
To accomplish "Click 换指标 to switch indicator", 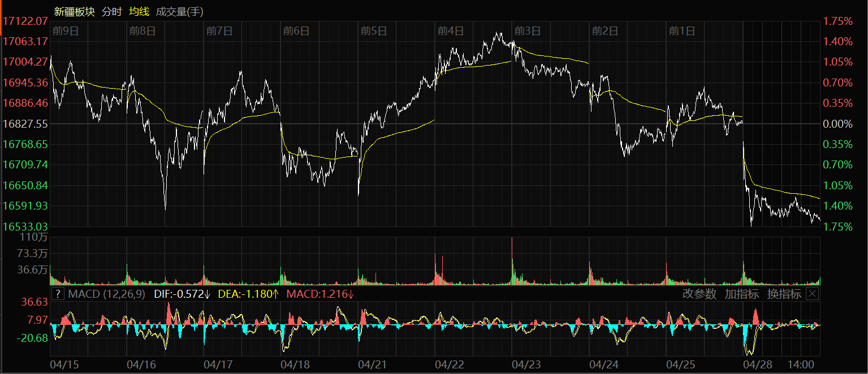I will point(784,294).
